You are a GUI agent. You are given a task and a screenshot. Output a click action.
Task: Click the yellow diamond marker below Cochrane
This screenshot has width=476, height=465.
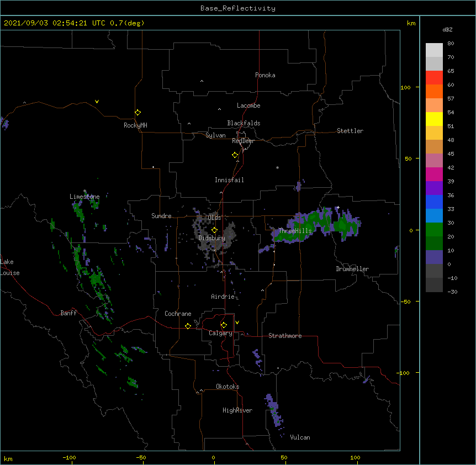(x=188, y=326)
